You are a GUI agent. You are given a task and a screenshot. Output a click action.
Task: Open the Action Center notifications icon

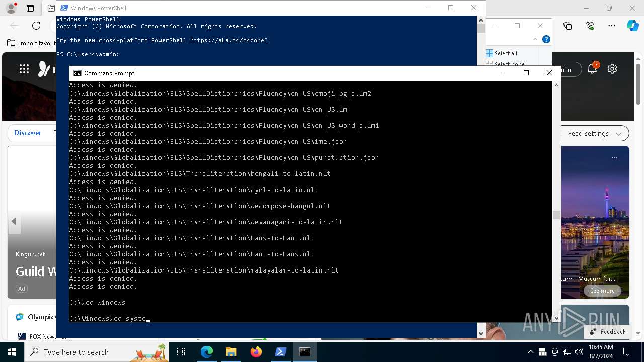pos(627,352)
